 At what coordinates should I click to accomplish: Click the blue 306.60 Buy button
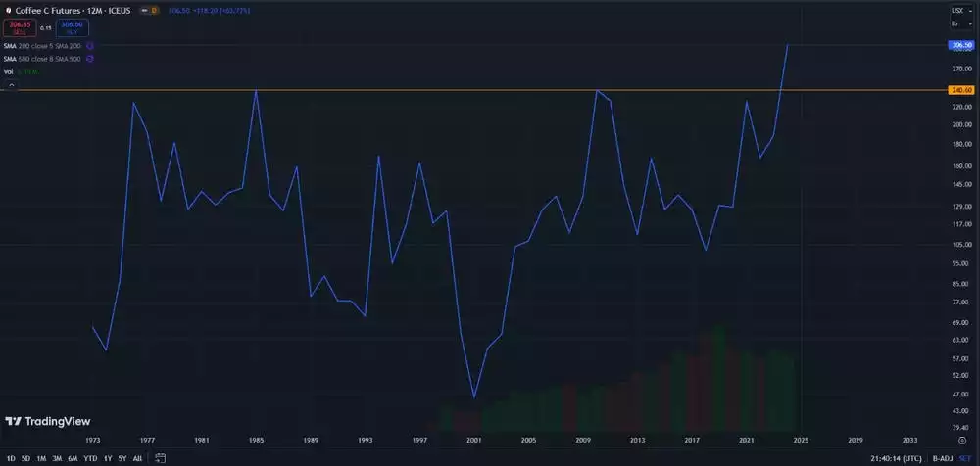point(72,28)
